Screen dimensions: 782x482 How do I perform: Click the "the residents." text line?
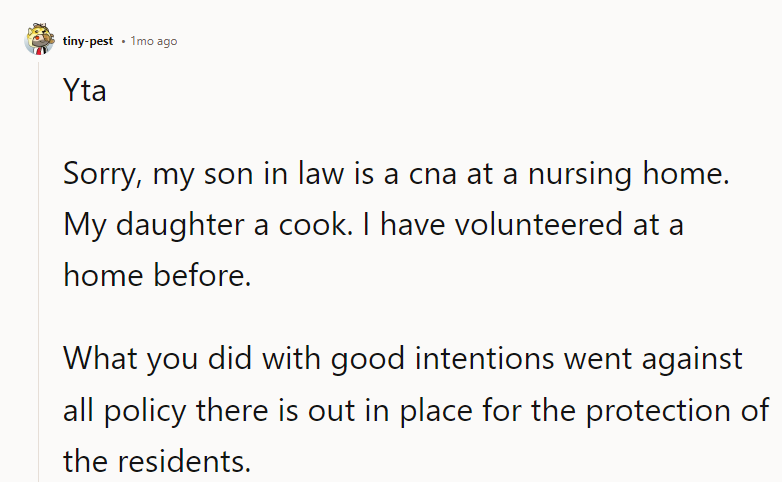pyautogui.click(x=159, y=460)
